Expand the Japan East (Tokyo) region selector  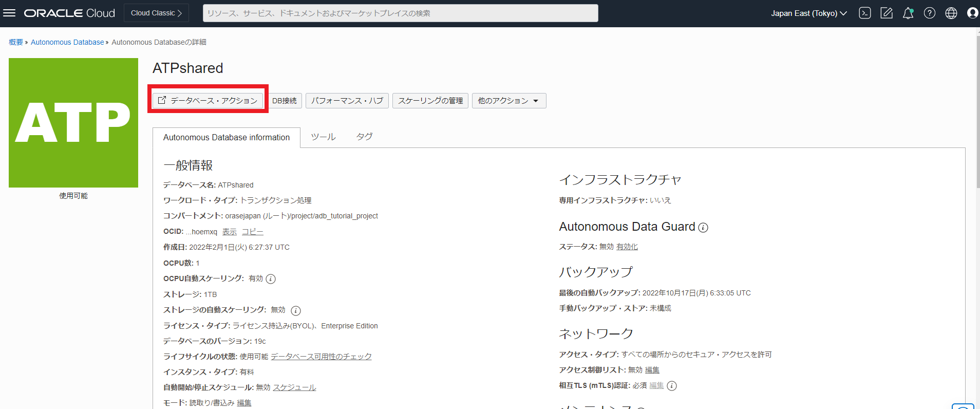(x=808, y=13)
